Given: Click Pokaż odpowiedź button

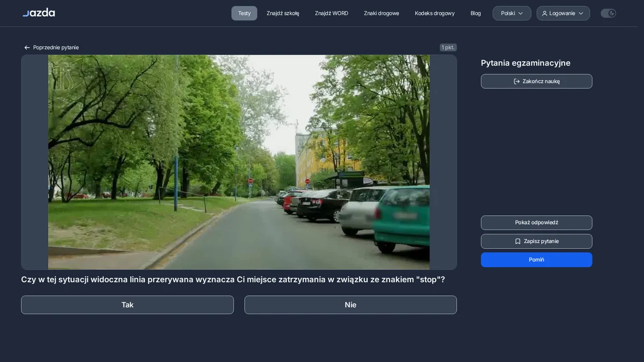Looking at the screenshot, I should 537,223.
